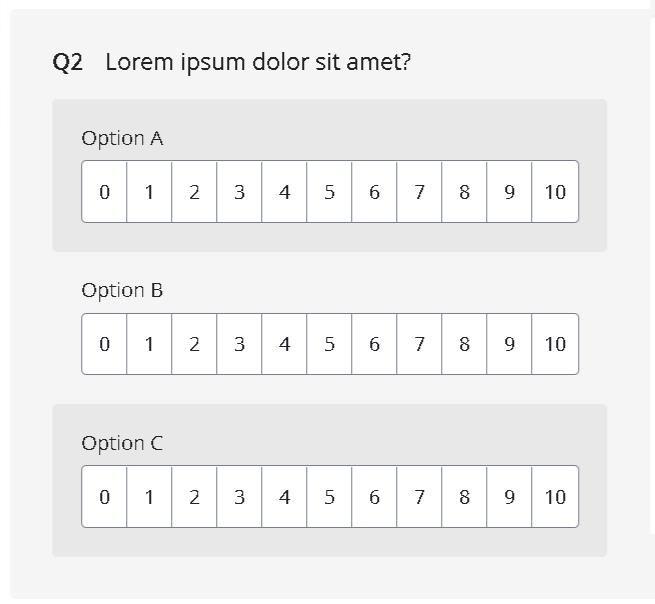Click the Option C label
This screenshot has width=655, height=604.
click(122, 443)
